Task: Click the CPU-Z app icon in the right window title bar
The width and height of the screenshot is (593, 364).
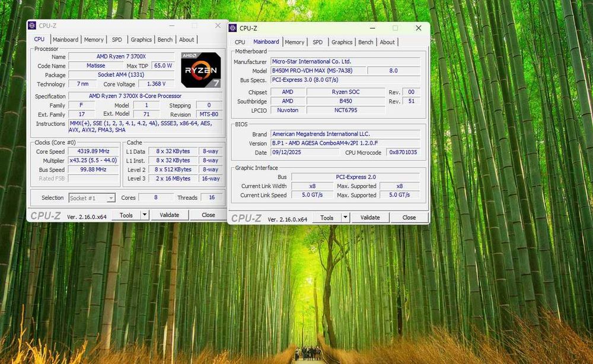Action: [x=233, y=28]
